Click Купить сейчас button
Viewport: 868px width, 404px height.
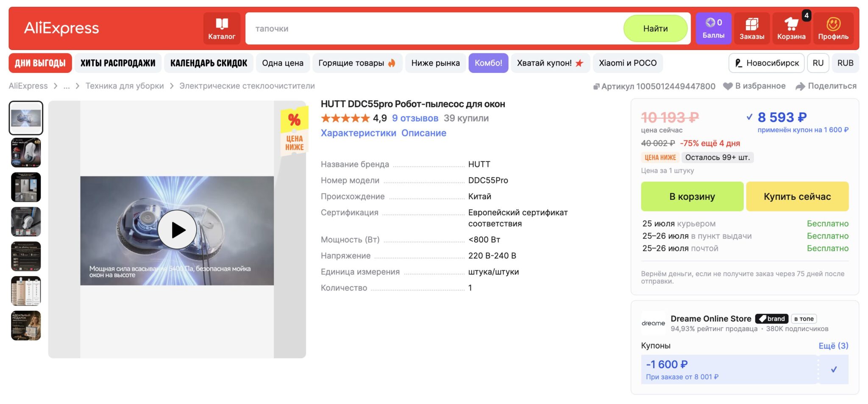pos(797,196)
